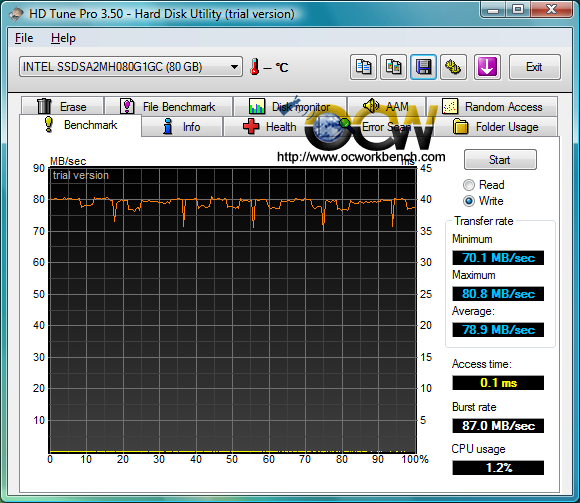Click the AAM speaker icon
The height and width of the screenshot is (503, 580).
tap(371, 106)
